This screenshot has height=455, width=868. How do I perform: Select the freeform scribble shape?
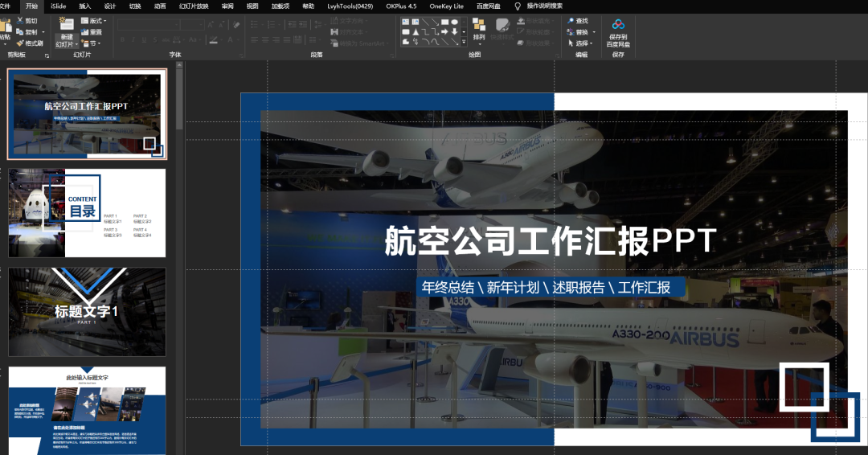point(416,42)
